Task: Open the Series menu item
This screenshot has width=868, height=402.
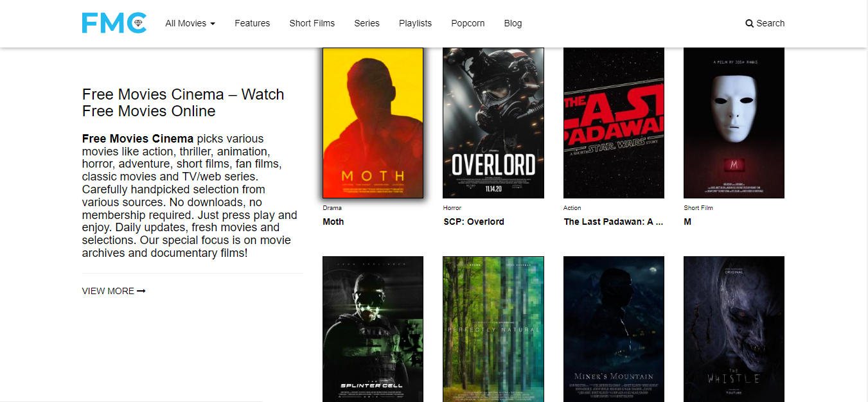Action: pyautogui.click(x=367, y=23)
